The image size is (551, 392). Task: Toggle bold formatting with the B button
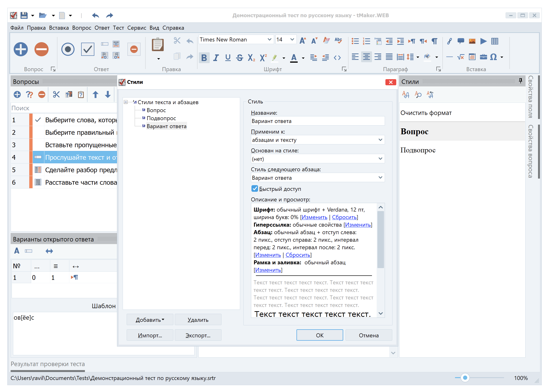[x=204, y=58]
